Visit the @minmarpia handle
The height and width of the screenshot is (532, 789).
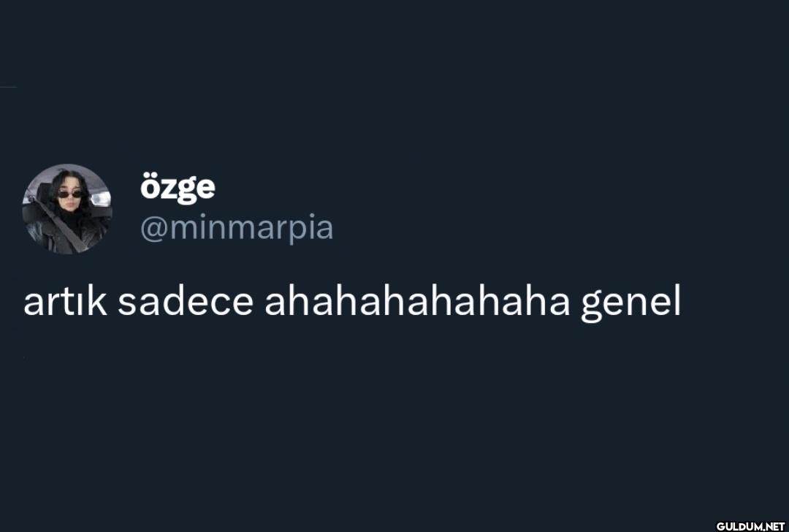pos(236,228)
